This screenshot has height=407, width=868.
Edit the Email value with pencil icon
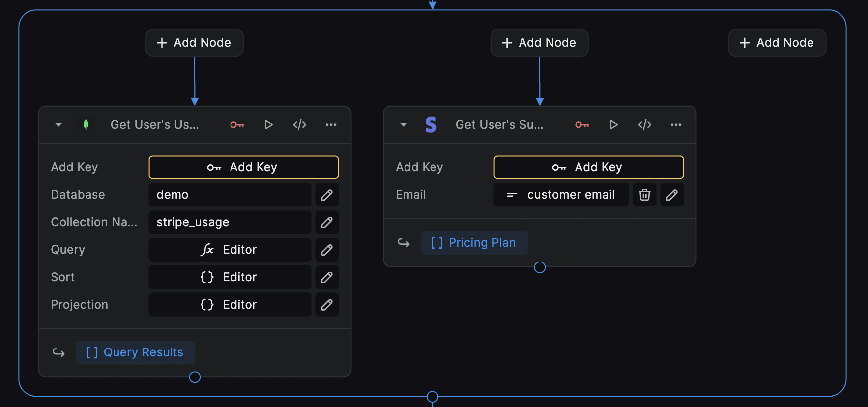672,195
